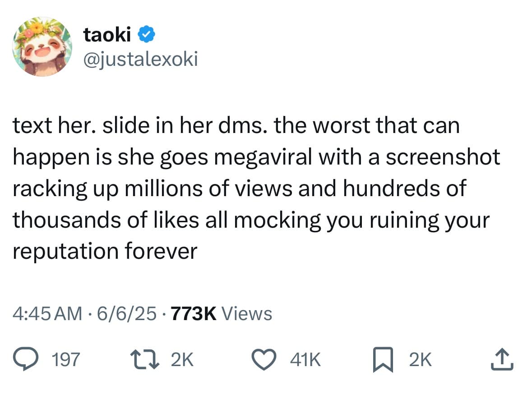Open the @justalexoki handle link
The image size is (532, 399).
point(140,59)
